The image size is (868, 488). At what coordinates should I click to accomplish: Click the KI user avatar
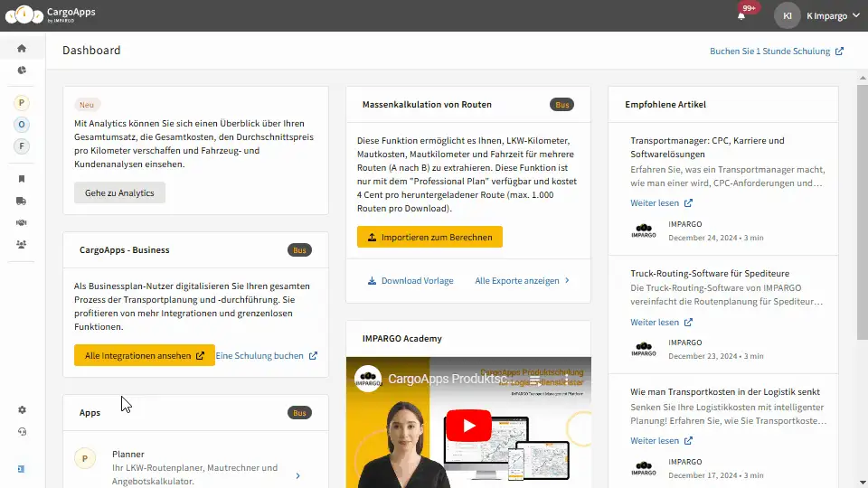[788, 15]
